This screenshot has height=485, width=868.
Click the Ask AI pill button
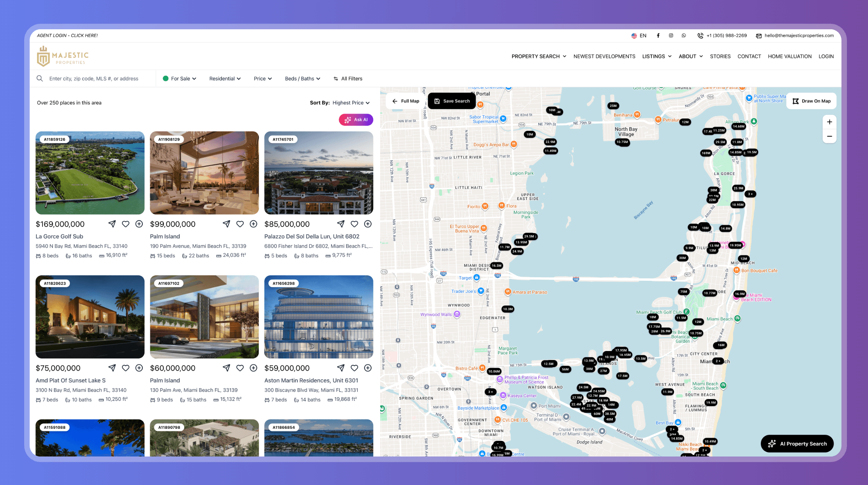pos(356,119)
